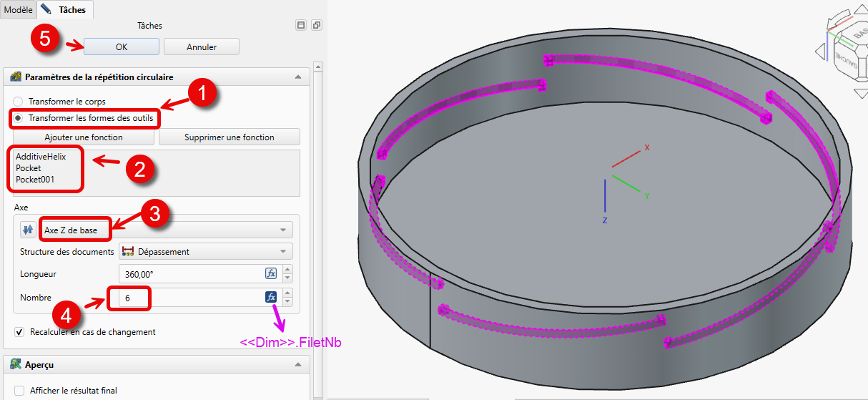Open the 'Axe Z de base' dropdown
The width and height of the screenshot is (868, 400).
pos(165,230)
